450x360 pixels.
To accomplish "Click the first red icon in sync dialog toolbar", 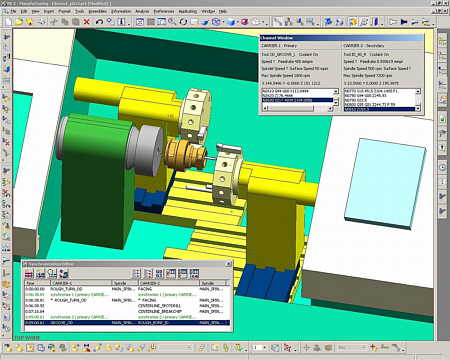I will [30, 274].
